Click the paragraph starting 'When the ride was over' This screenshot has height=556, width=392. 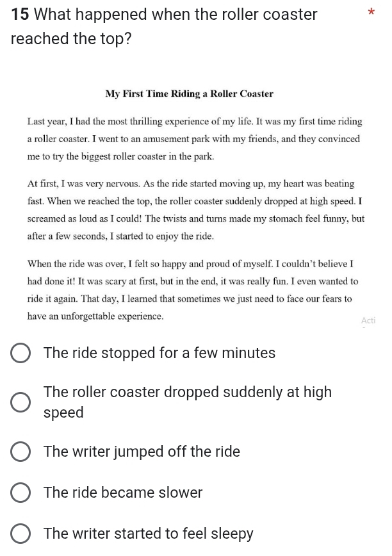(x=193, y=290)
